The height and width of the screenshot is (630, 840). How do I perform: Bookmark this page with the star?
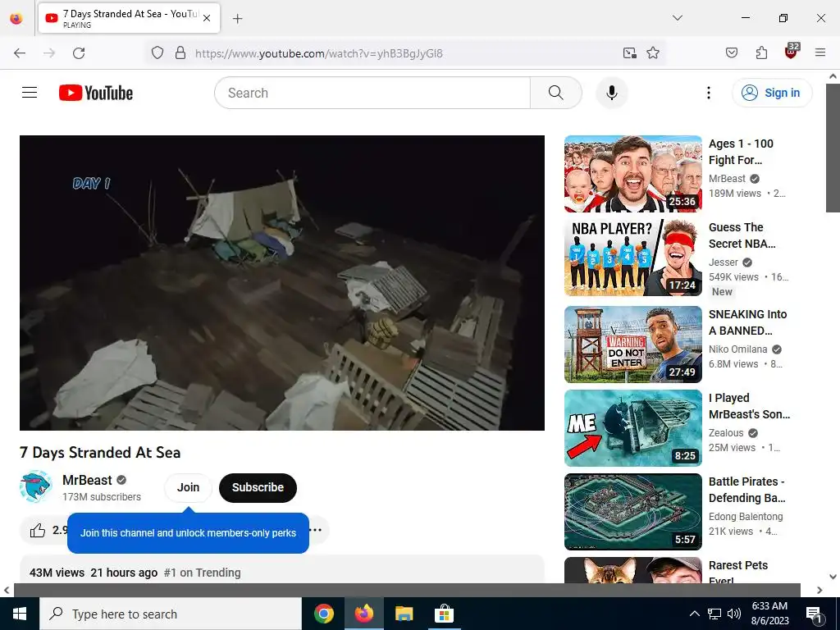tap(653, 53)
